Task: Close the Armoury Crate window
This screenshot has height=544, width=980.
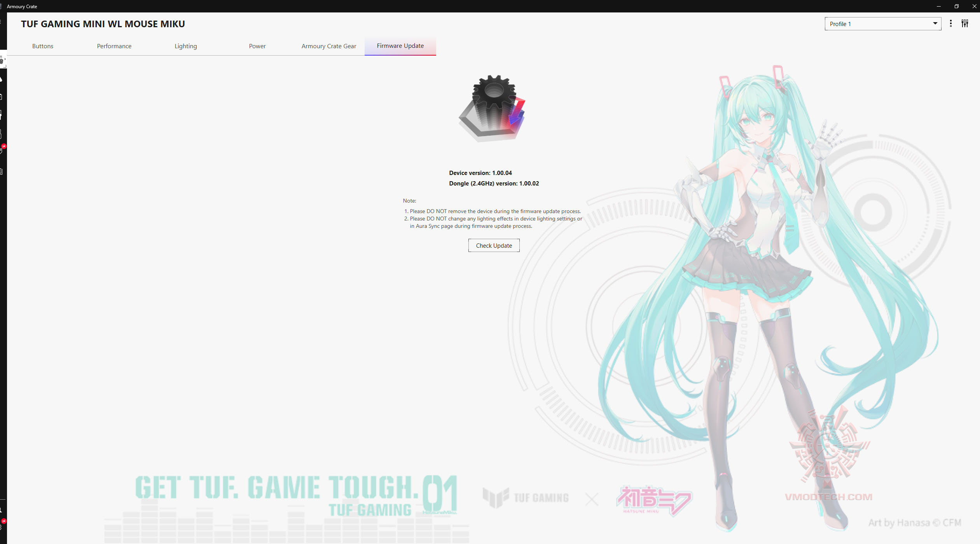Action: click(x=974, y=6)
